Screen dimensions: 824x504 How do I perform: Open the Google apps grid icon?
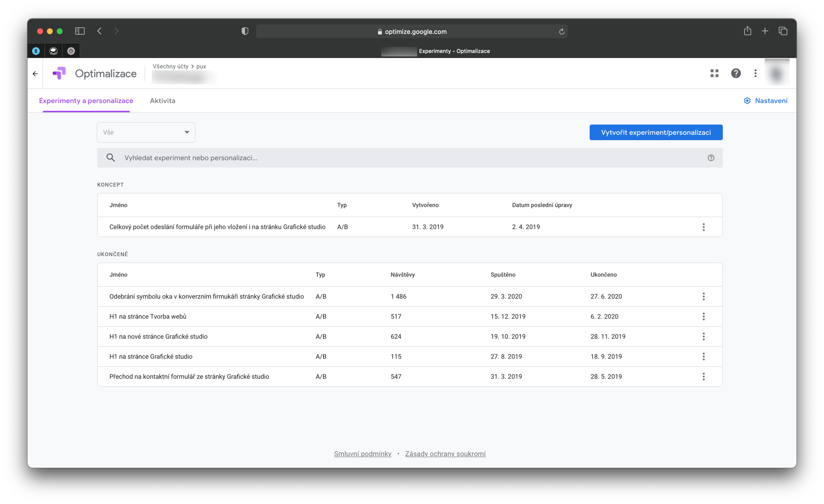click(x=714, y=73)
